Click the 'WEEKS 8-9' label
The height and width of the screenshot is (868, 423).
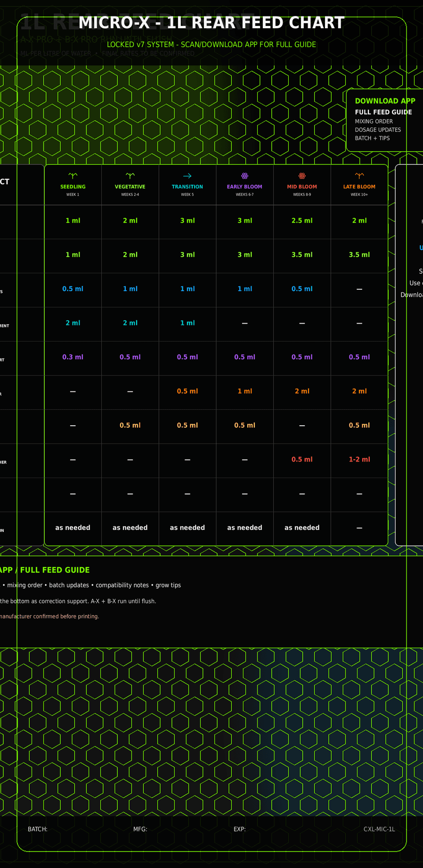[302, 195]
